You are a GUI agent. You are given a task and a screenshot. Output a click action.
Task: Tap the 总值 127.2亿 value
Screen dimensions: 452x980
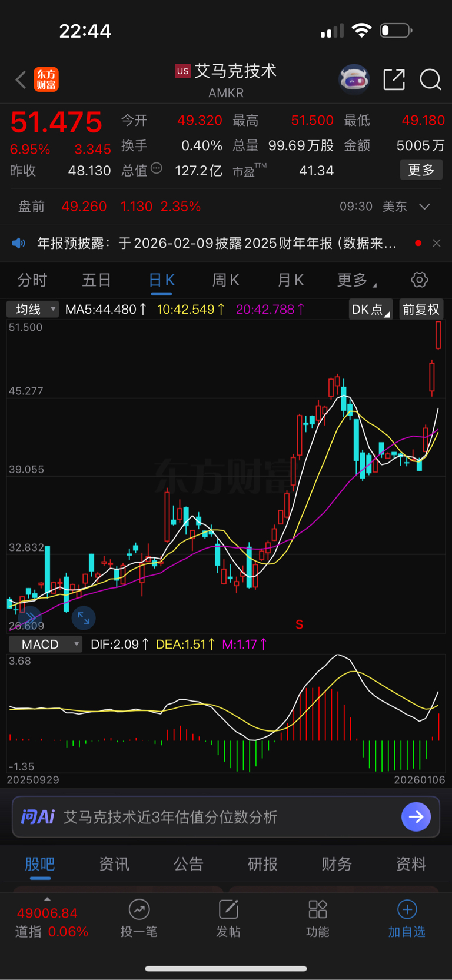point(198,171)
